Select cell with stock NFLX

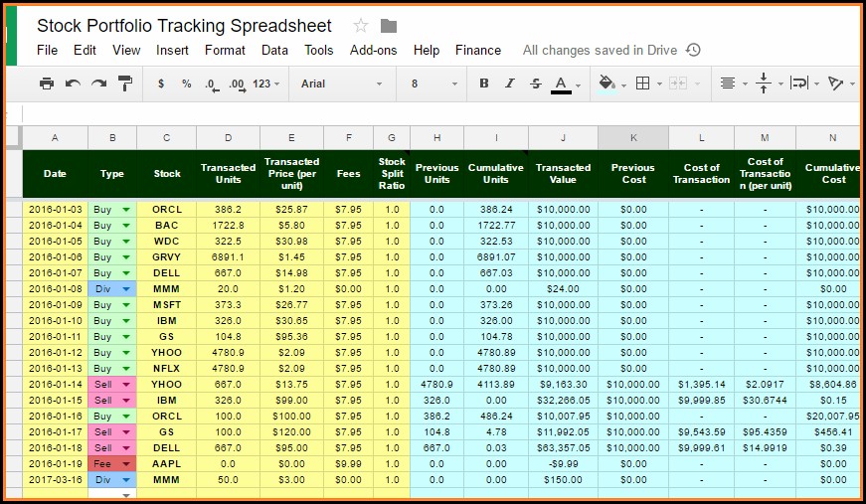coord(167,369)
